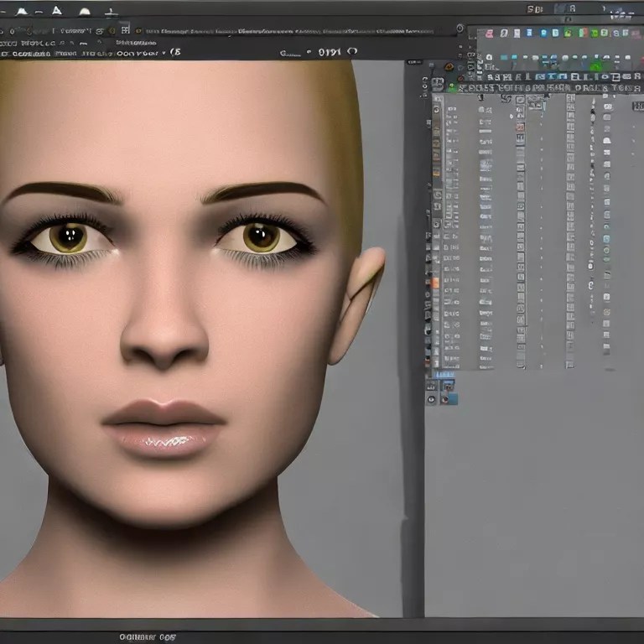Click the bright green icon in the panel's second row
This screenshot has height=644, width=644.
point(595,66)
